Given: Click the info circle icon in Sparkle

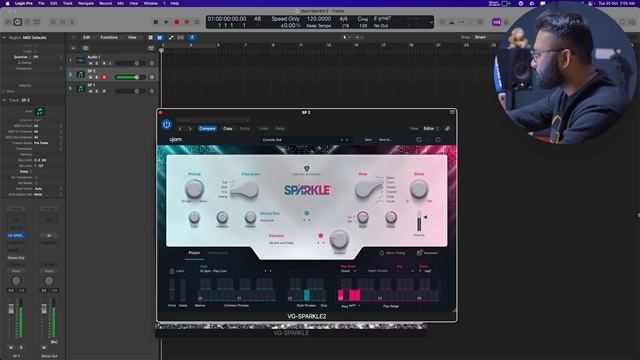Looking at the screenshot, I should 438,140.
